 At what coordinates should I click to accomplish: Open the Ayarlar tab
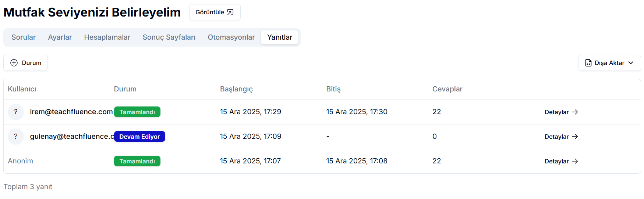(x=60, y=37)
